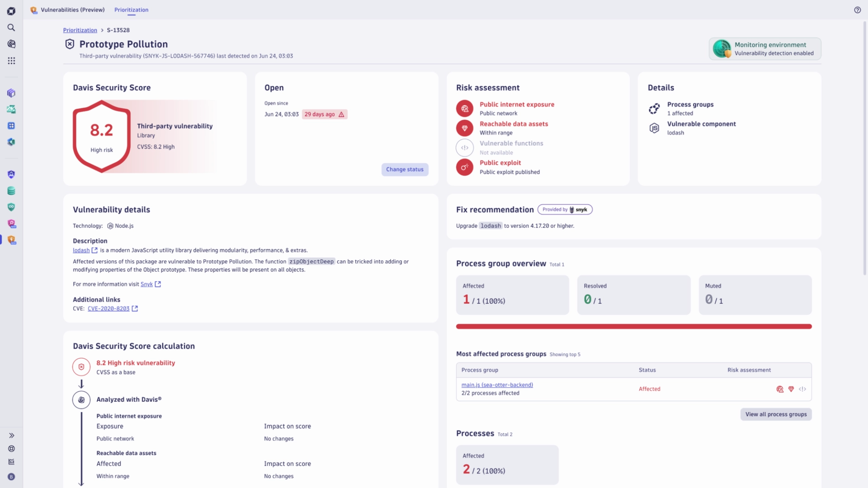Click Change status button for vulnerability

[x=405, y=169]
